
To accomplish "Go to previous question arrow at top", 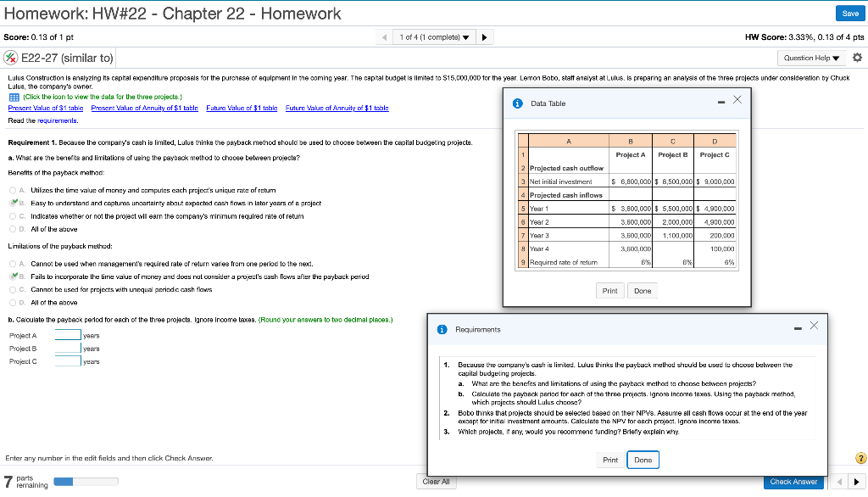I will [x=384, y=37].
